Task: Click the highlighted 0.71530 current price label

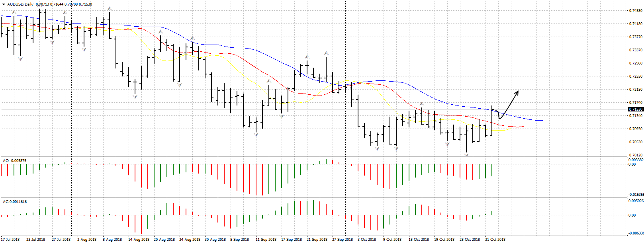Action: tap(636, 109)
